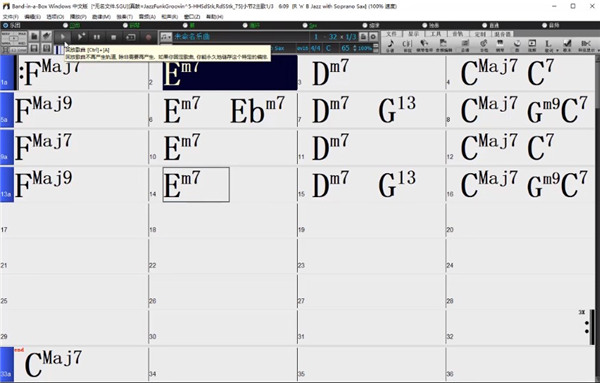Switch to the 定制 toolbar tab
The height and width of the screenshot is (383, 600).
coord(480,34)
